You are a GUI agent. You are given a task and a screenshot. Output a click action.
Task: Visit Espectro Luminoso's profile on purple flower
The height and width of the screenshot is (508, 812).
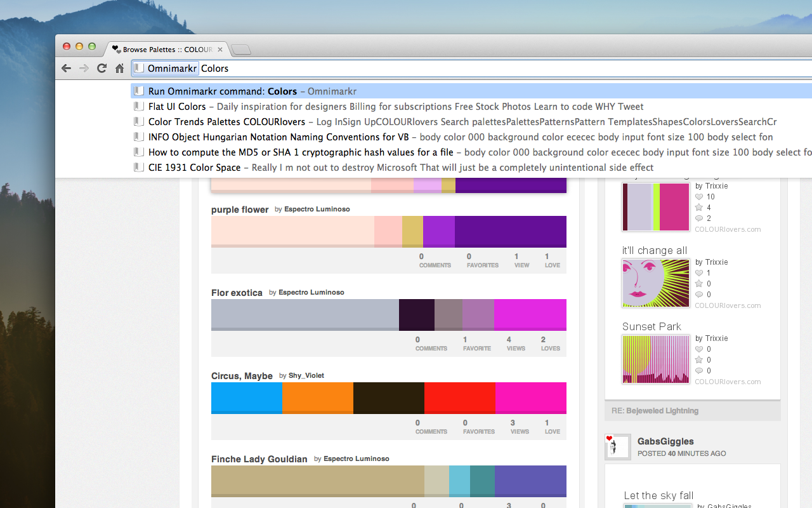pyautogui.click(x=317, y=209)
